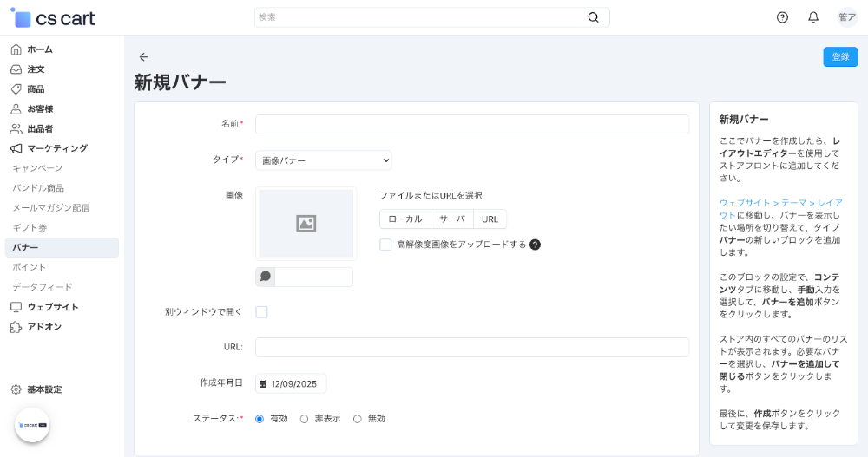Click the URL input field

click(x=472, y=348)
